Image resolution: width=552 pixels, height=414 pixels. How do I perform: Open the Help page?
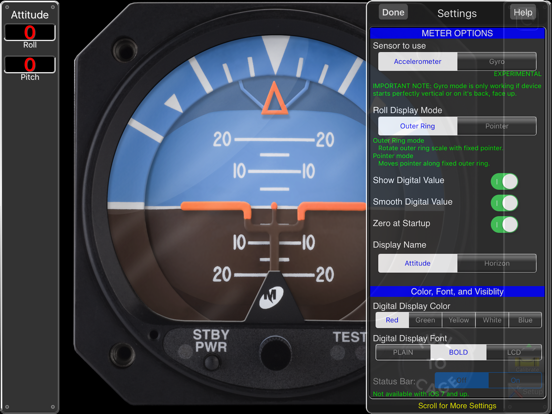pos(523,12)
